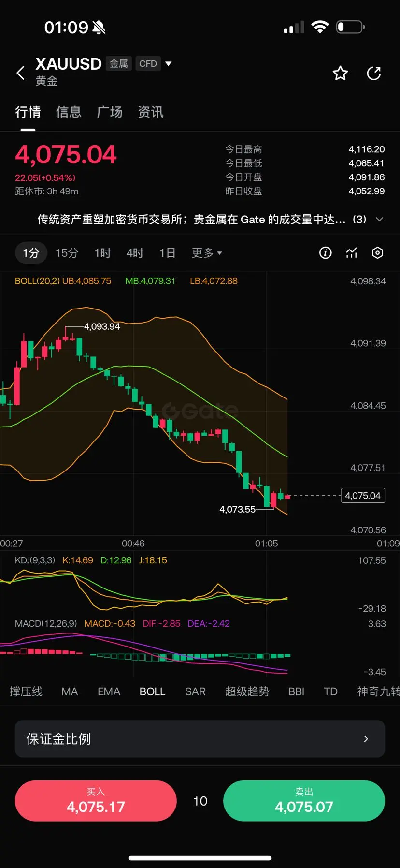
Task: Select the 4时 timeframe
Action: point(135,253)
